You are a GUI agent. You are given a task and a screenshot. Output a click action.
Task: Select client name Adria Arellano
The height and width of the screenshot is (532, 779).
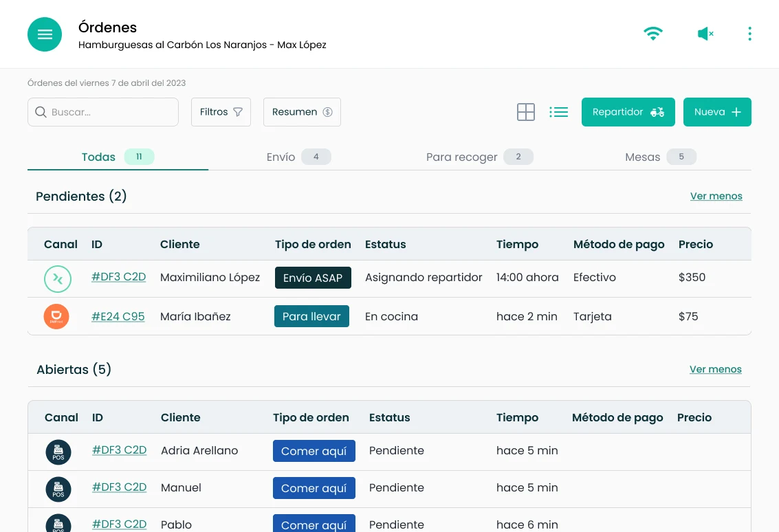click(x=199, y=450)
